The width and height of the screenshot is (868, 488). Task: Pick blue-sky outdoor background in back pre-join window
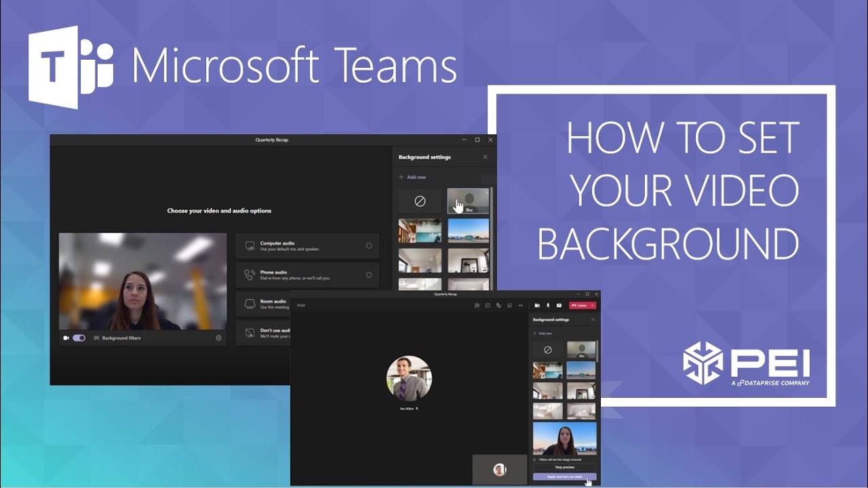click(468, 230)
